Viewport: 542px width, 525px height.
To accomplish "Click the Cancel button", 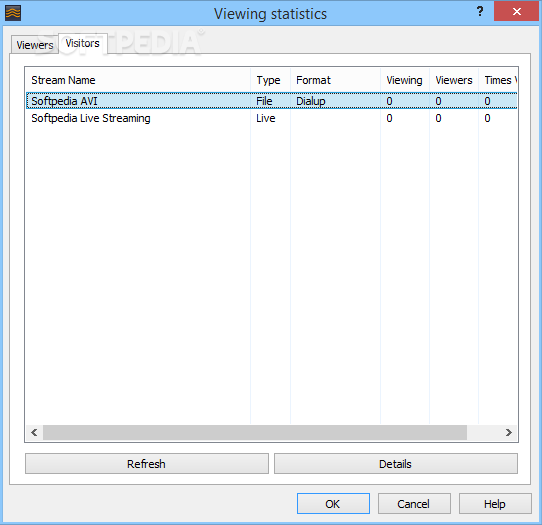I will (x=414, y=504).
